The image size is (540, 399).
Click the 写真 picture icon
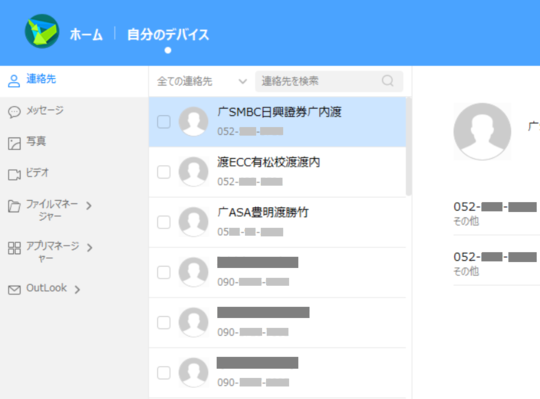click(x=14, y=144)
